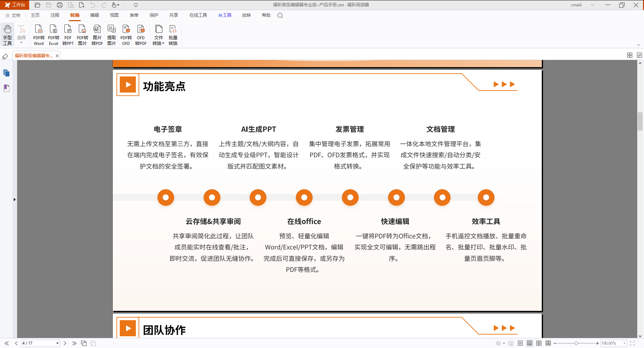The image size is (644, 348).
Task: Print the document using the printer icon
Action: point(60,5)
